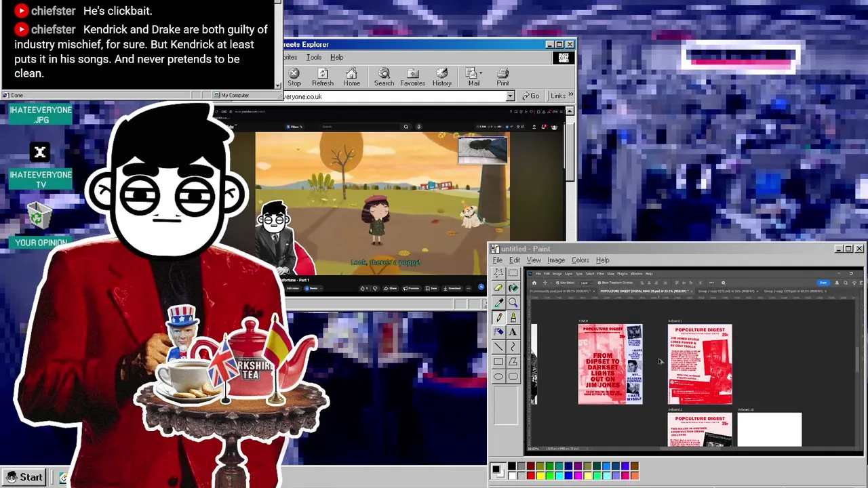
Task: Open the Help menu in browser
Action: tap(336, 58)
